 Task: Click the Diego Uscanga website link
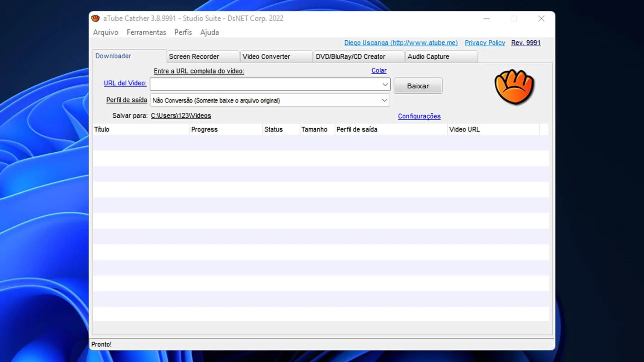tap(401, 43)
